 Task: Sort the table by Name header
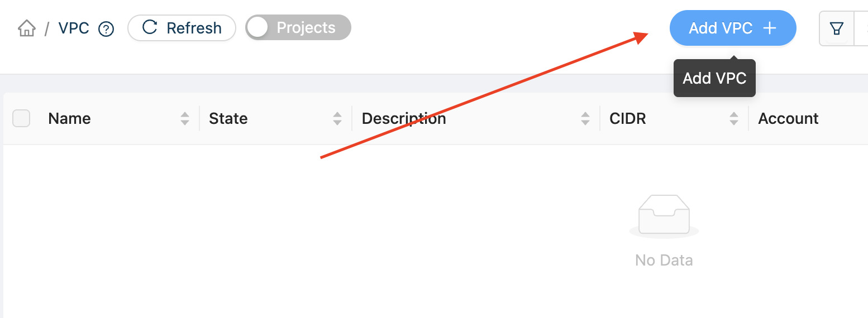(x=69, y=118)
